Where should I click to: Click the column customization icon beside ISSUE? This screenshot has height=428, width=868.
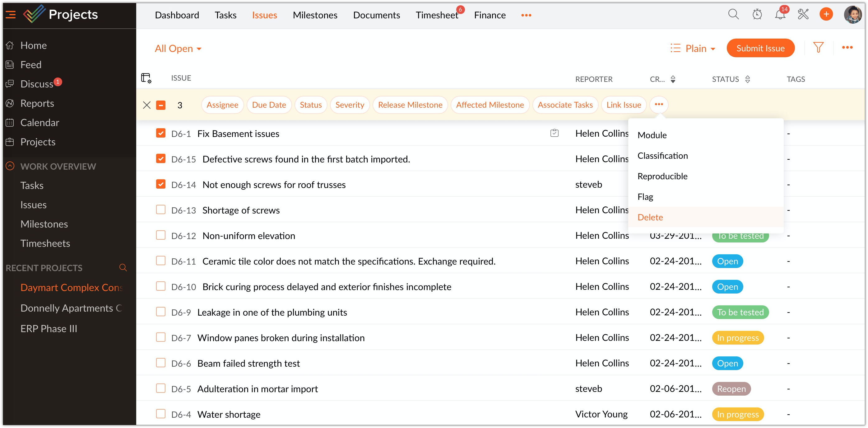point(146,78)
